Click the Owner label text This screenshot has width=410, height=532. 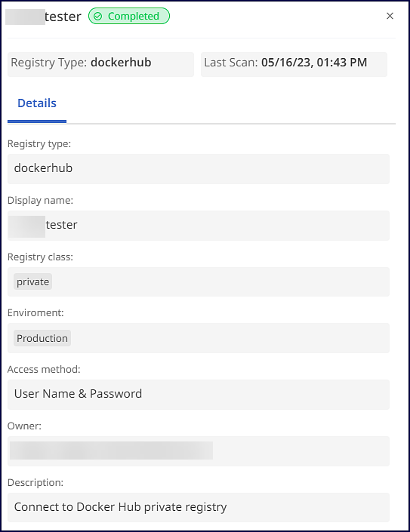pyautogui.click(x=24, y=426)
